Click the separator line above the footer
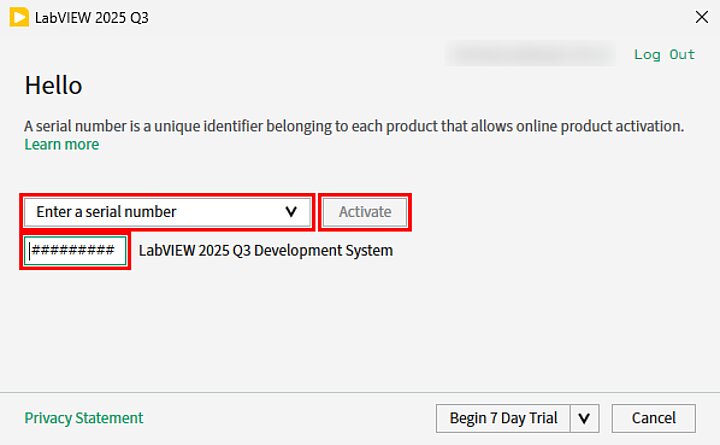Screen dimensions: 720x445 tap(360, 393)
